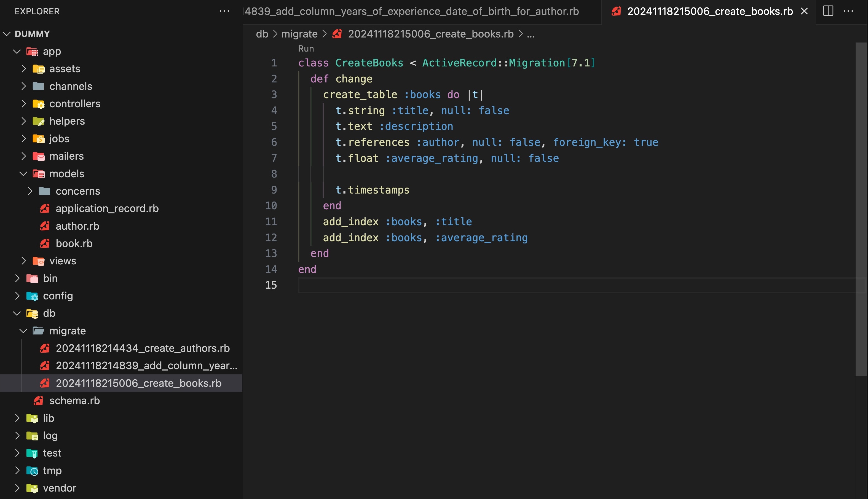Screen dimensions: 868x499
Task: Close the create_books.rb tab
Action: 804,11
